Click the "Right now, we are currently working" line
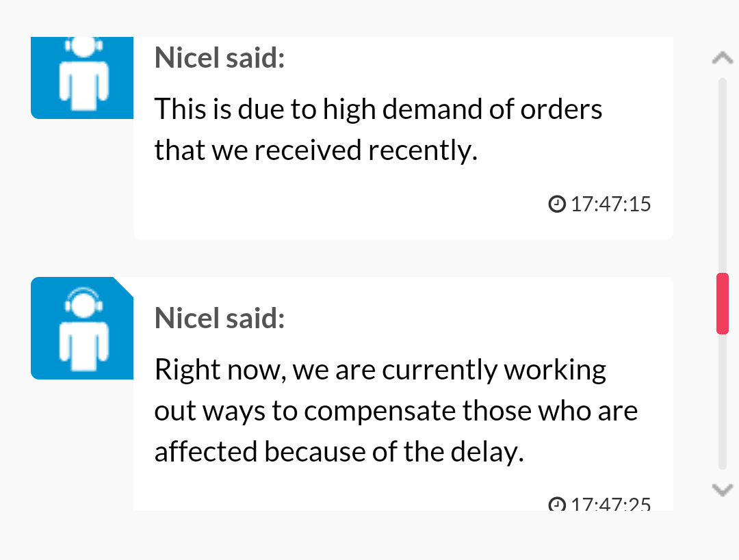Screen dimensions: 739x560 (x=380, y=370)
